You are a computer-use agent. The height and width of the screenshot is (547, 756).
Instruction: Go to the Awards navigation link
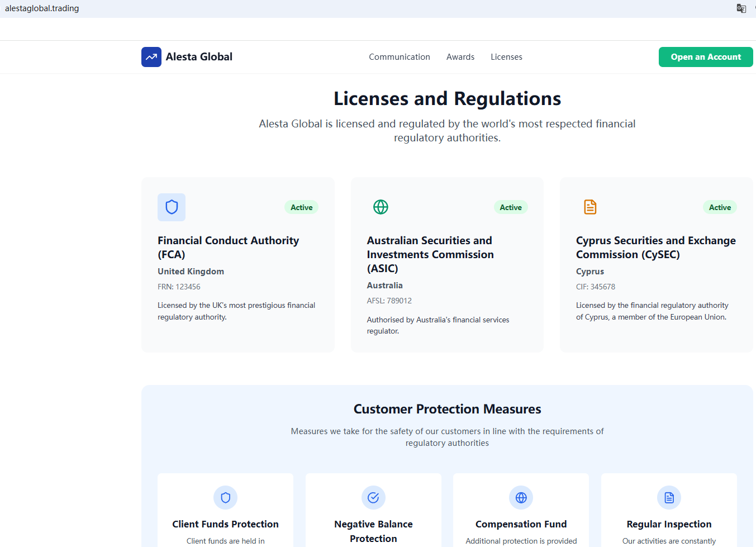(460, 57)
